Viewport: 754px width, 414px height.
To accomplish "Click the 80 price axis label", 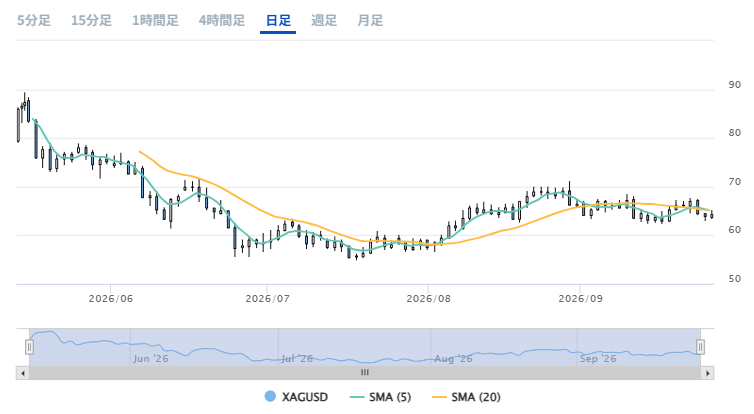I will point(735,133).
